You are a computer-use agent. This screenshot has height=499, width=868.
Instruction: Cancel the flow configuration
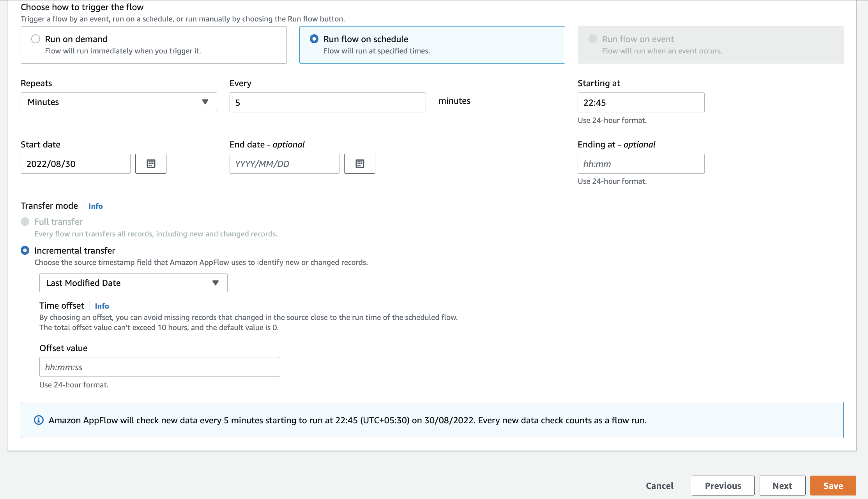point(659,486)
